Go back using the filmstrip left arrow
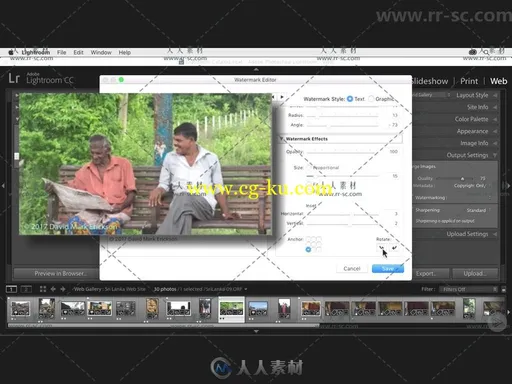 pos(53,289)
